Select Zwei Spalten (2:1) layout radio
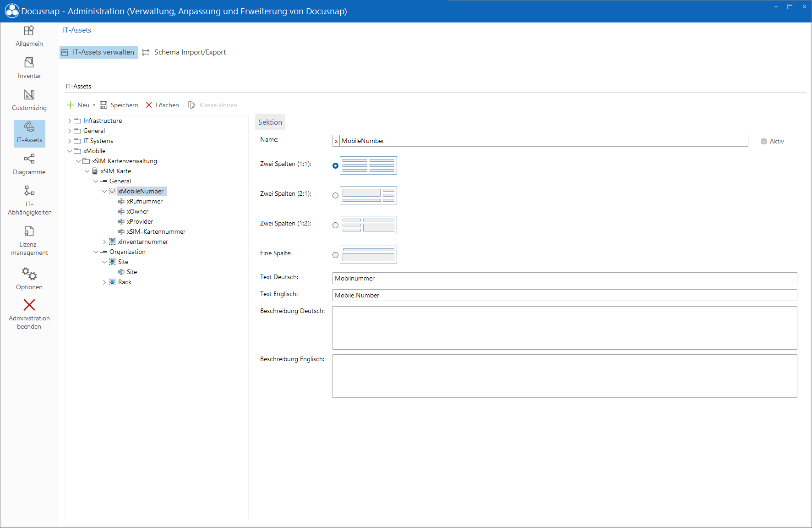Screen dimensions: 812x528 pyautogui.click(x=335, y=195)
